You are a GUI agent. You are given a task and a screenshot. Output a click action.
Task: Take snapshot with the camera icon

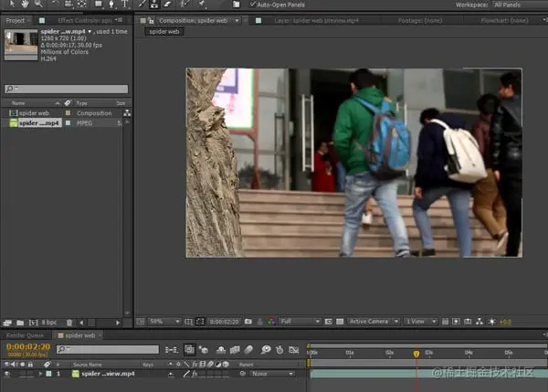248,322
